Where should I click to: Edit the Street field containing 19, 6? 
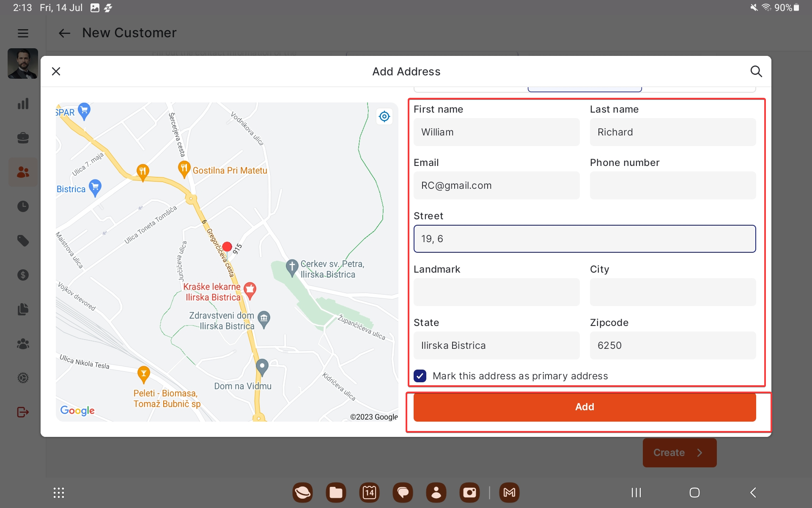click(584, 239)
